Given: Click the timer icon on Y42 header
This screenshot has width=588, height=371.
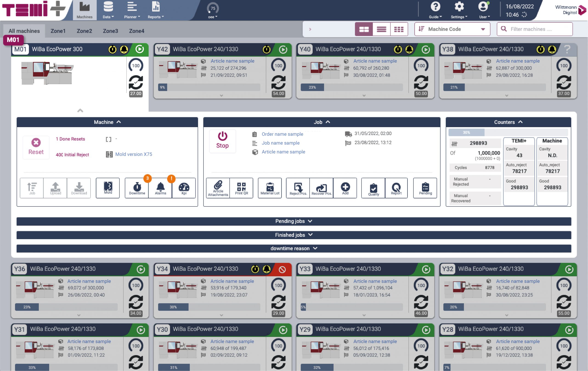Looking at the screenshot, I should [266, 50].
